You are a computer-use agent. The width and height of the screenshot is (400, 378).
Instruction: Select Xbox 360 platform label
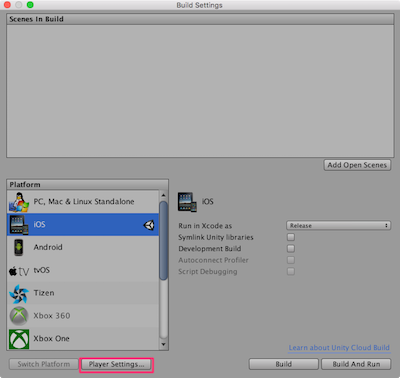52,316
